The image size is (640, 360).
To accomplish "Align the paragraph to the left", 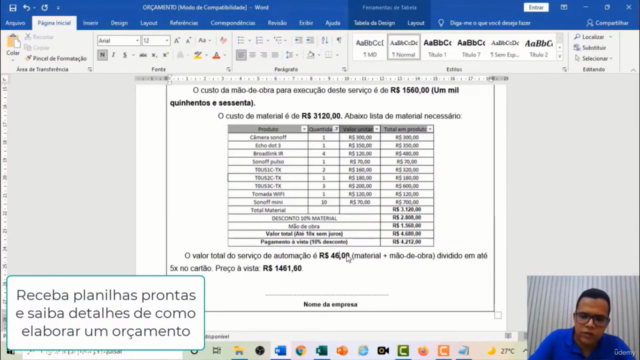I will click(241, 55).
